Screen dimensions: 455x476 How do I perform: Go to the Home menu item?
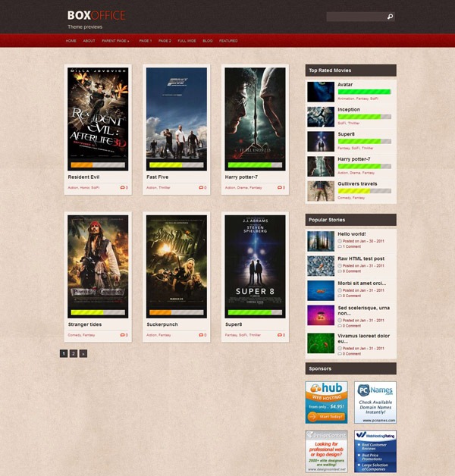(x=71, y=41)
